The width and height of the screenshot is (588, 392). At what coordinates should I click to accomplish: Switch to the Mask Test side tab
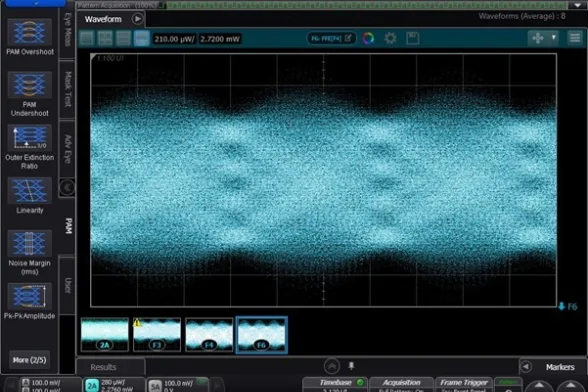(x=68, y=89)
